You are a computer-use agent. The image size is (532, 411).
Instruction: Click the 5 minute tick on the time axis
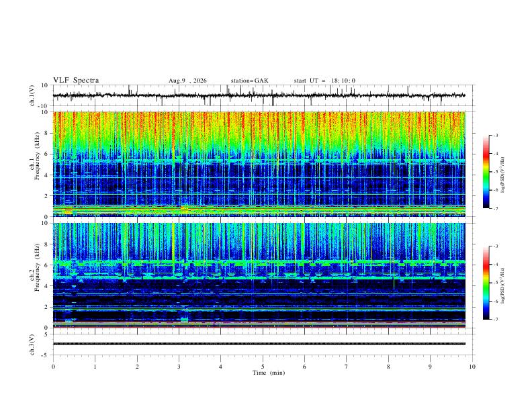tap(263, 367)
